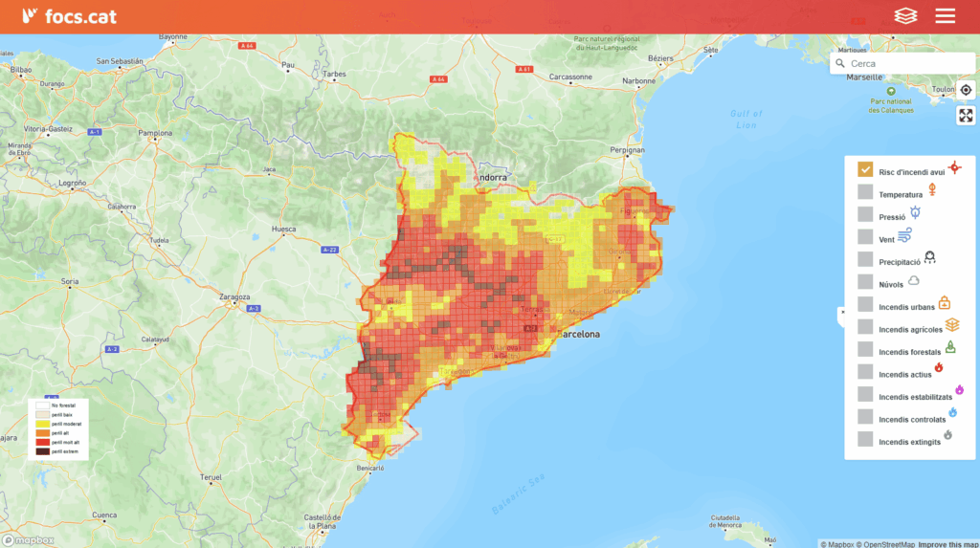Viewport: 980px width, 548px height.
Task: Click the Improve this map link
Action: pos(948,544)
